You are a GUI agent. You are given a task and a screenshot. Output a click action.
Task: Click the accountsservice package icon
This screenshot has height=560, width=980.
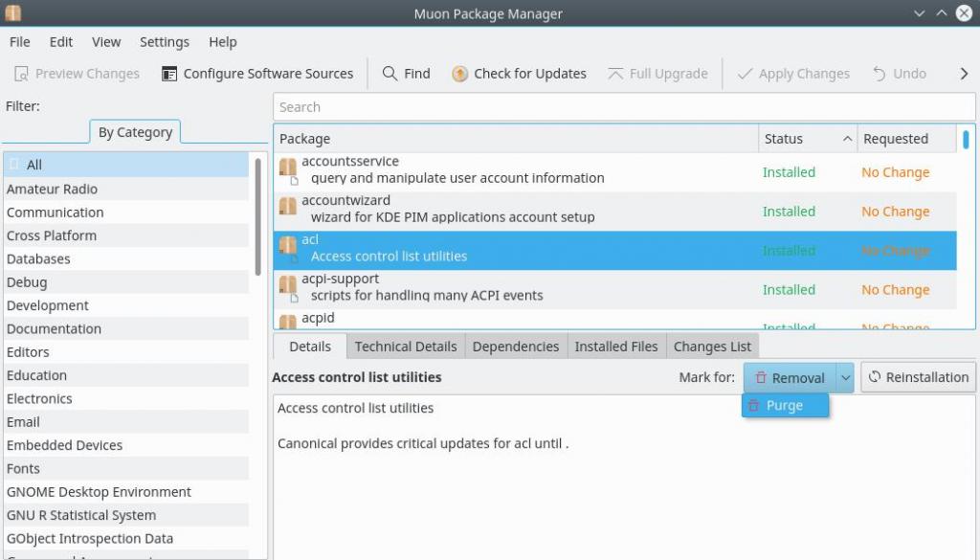[x=287, y=169]
